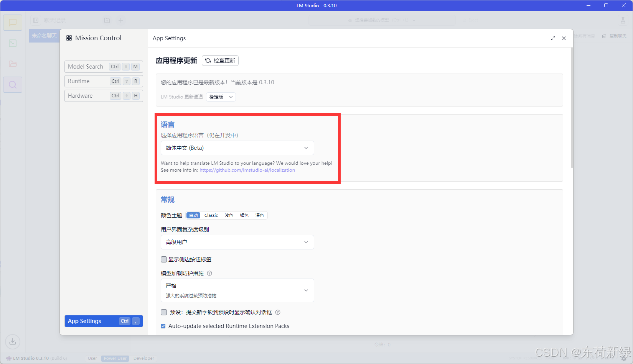Expand the App Settings dialog fullscreen
The image size is (633, 364).
(553, 38)
